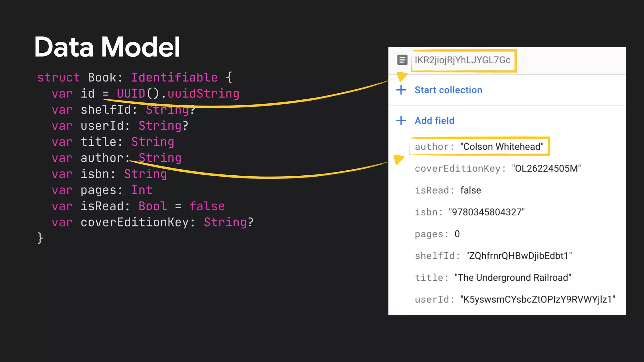The image size is (644, 362).
Task: Click the "var userId: String?" code line
Action: coord(120,126)
